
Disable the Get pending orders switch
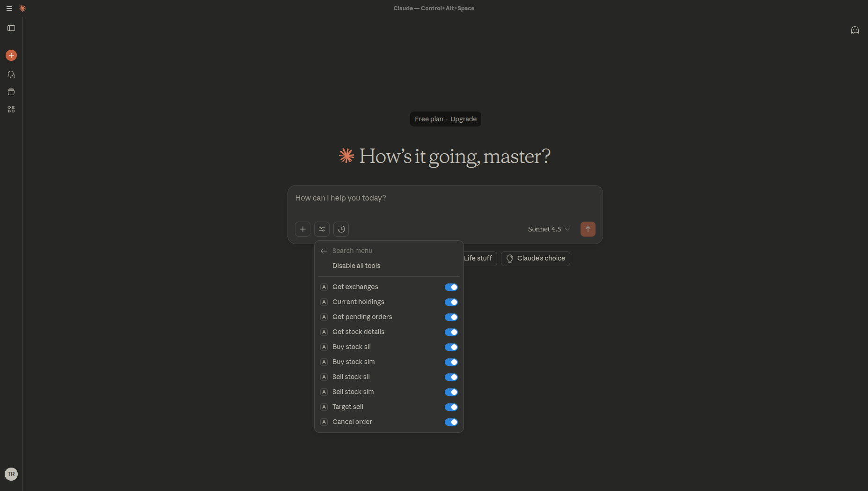click(x=451, y=317)
